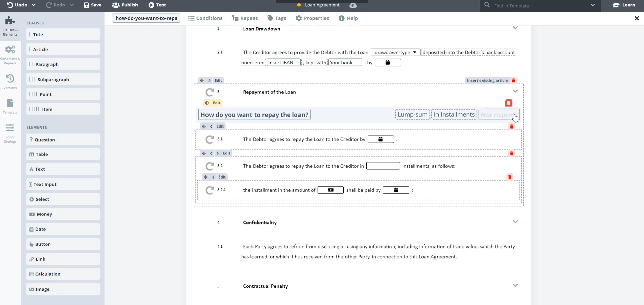Image resolution: width=644 pixels, height=305 pixels.
Task: Click Edit above Repayment of the Loan
Action: pyautogui.click(x=218, y=80)
